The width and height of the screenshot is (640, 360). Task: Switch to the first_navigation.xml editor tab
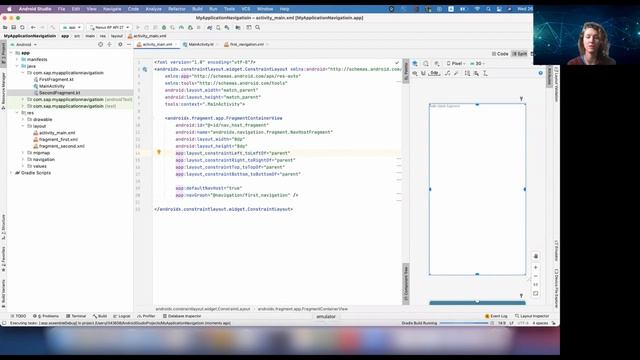pyautogui.click(x=246, y=44)
